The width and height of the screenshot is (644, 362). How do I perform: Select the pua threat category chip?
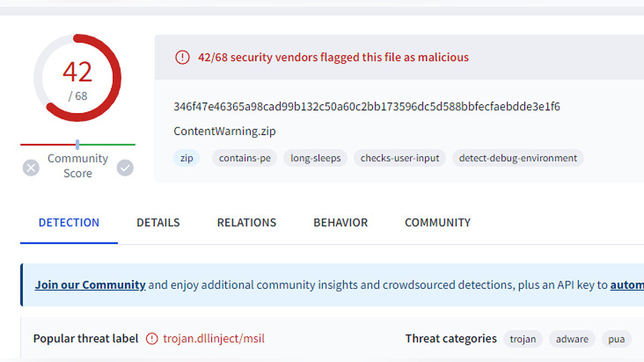click(x=616, y=339)
